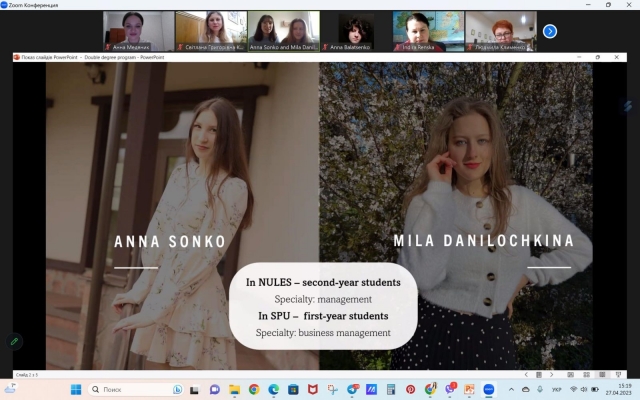Switch to PowerPoint taskbar icon
This screenshot has height=400, width=640.
[x=469, y=389]
